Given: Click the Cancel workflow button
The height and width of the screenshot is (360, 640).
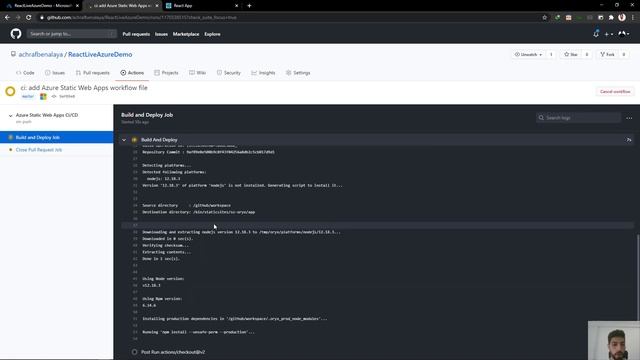Looking at the screenshot, I should pyautogui.click(x=615, y=91).
